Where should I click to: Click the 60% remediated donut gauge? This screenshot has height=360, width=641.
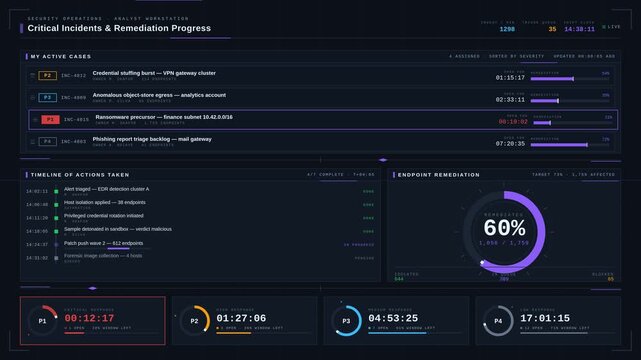click(x=504, y=232)
